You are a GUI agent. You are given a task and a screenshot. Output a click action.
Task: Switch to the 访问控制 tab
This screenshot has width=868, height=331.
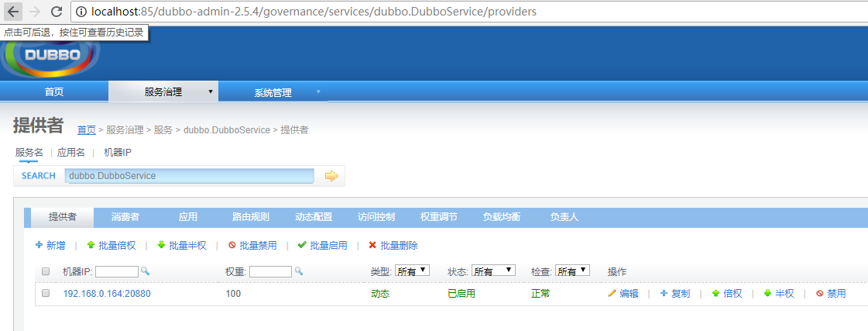[376, 217]
